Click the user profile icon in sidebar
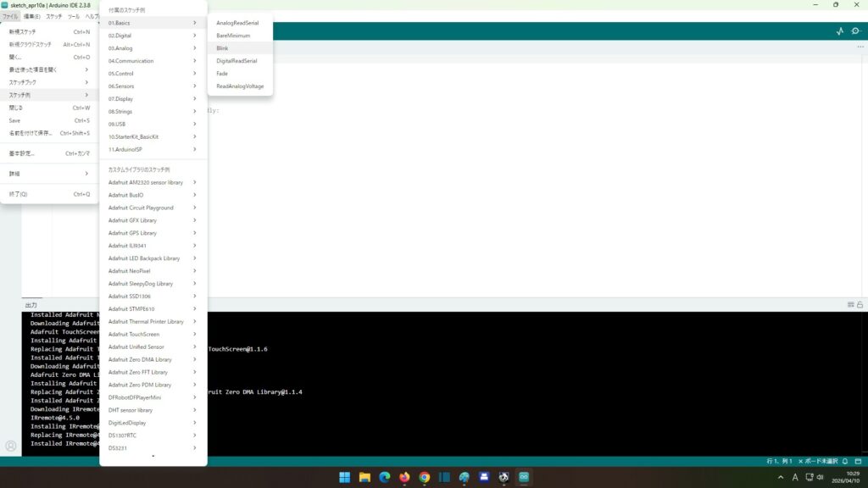 10,446
